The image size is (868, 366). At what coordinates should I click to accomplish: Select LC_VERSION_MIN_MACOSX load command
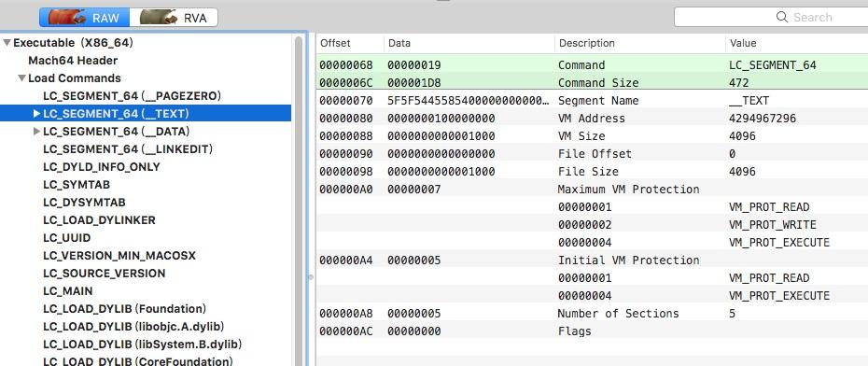119,255
